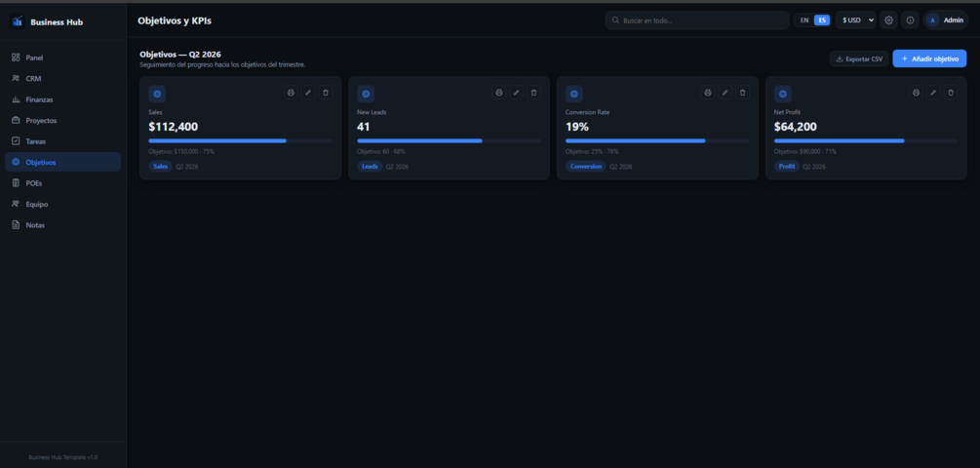Click the Profit tag badge

click(x=787, y=167)
